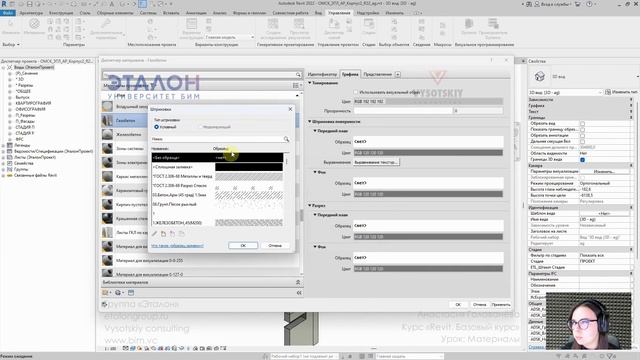The height and width of the screenshot is (360, 640).
Task: Click the asset browser icon at bottom of material browser
Action: click(131, 293)
